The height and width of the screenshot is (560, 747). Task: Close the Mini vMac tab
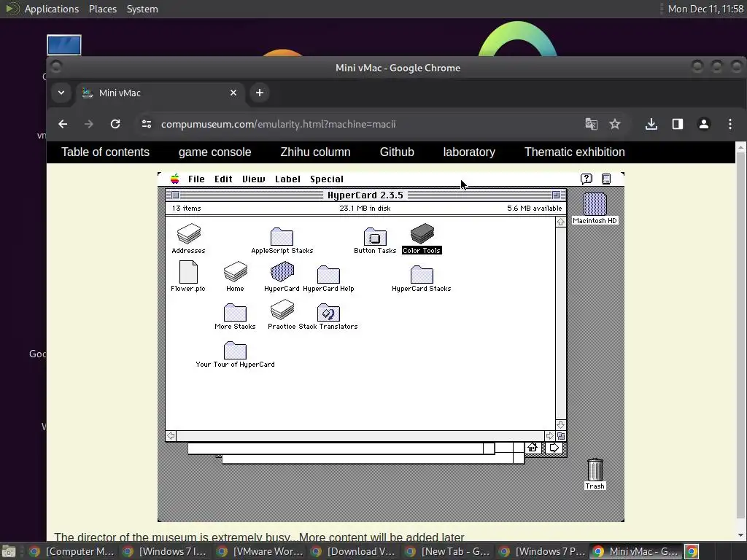233,93
